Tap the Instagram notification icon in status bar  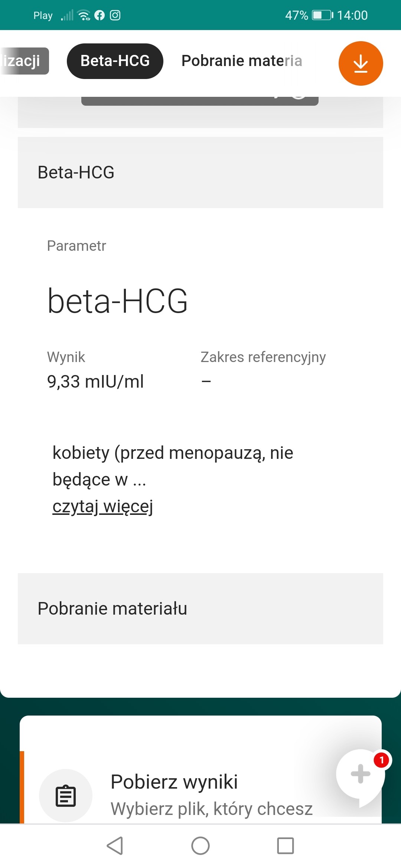[x=115, y=15]
